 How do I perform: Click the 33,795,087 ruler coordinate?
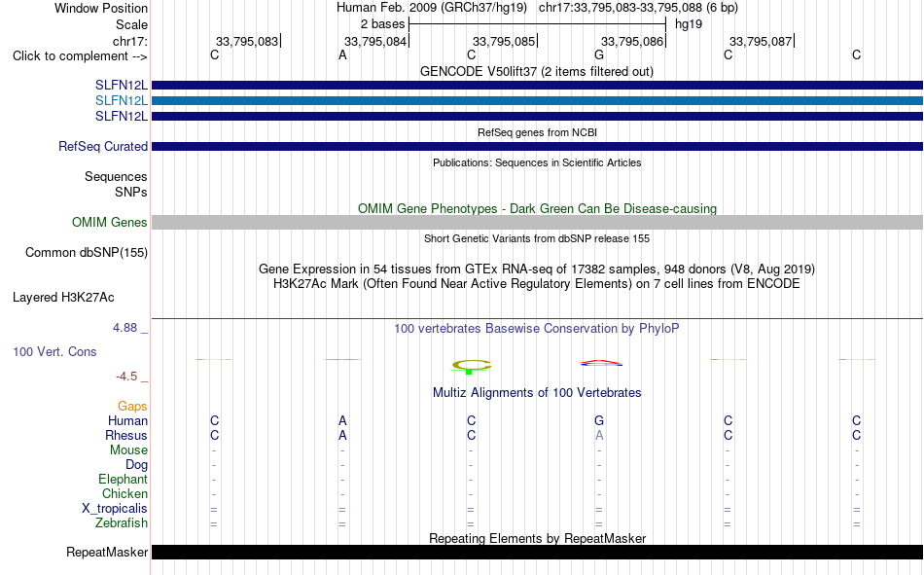[x=761, y=41]
